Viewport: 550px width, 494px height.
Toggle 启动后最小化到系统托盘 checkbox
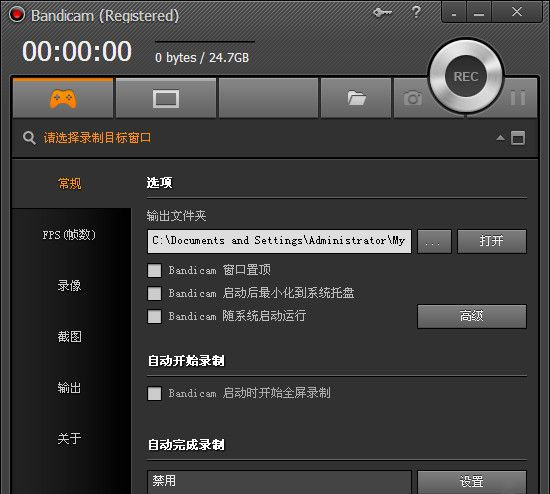pos(154,293)
